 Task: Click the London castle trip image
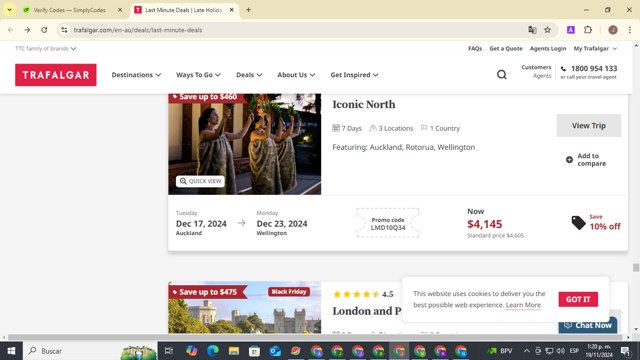tap(244, 308)
